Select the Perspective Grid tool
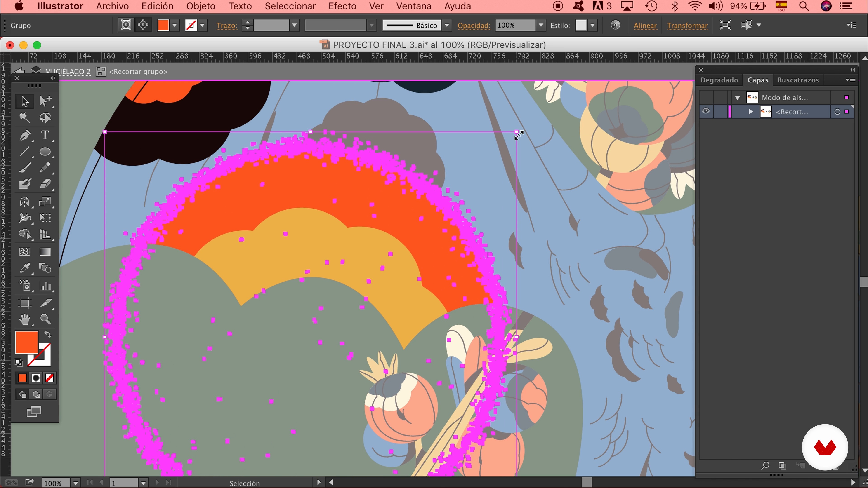The image size is (868, 488). coord(45,234)
